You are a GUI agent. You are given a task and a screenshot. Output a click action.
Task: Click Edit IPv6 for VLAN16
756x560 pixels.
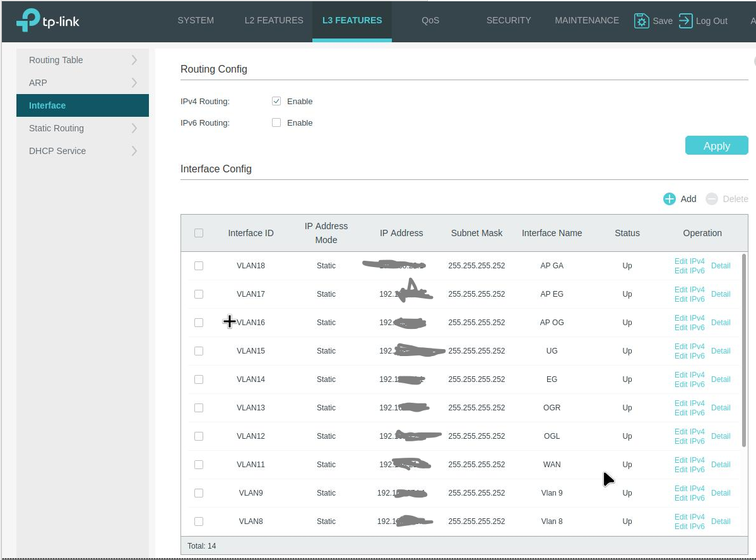690,328
